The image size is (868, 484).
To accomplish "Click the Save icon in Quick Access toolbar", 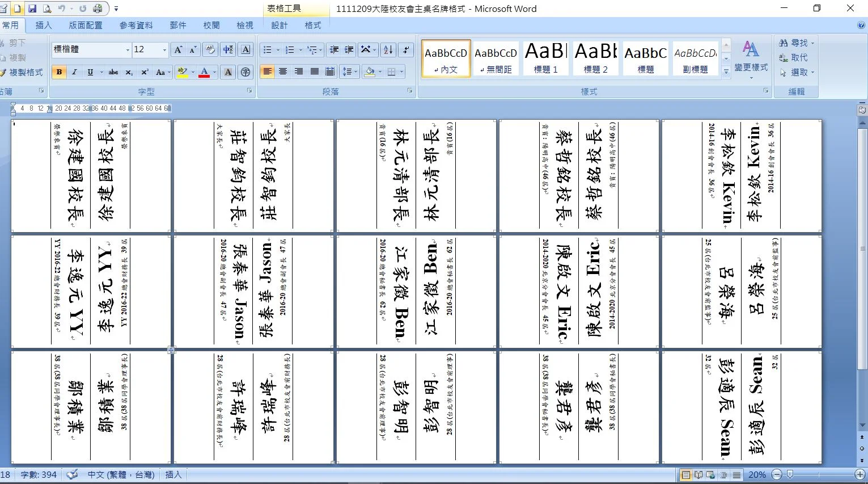I will 32,9.
